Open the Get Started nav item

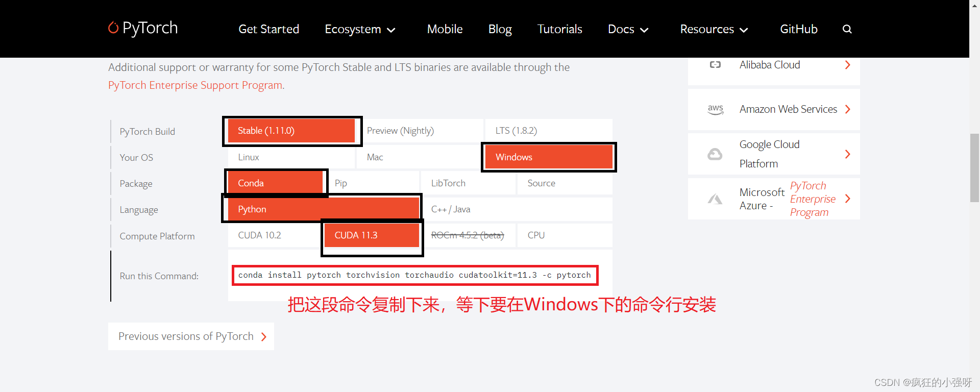click(268, 29)
